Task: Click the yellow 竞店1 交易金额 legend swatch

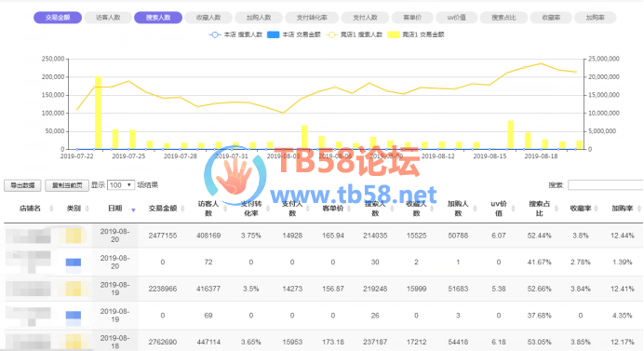Action: [394, 35]
